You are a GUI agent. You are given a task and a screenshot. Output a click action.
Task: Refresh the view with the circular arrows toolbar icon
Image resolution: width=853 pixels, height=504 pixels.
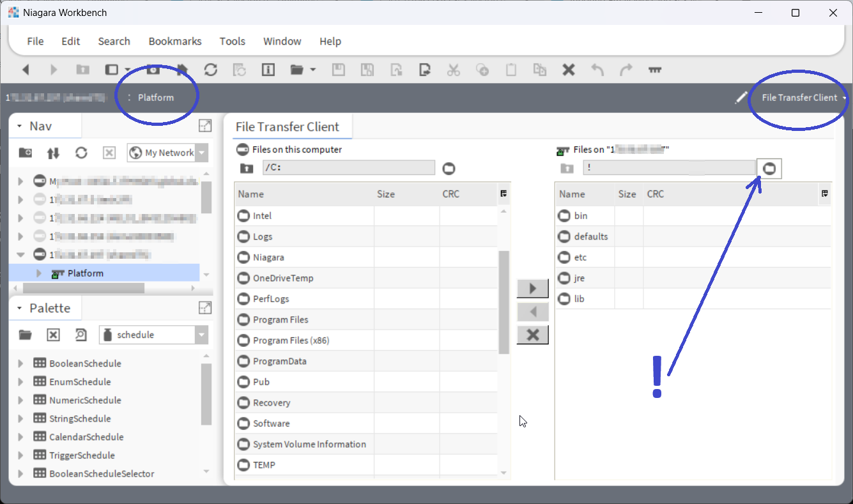coord(211,70)
